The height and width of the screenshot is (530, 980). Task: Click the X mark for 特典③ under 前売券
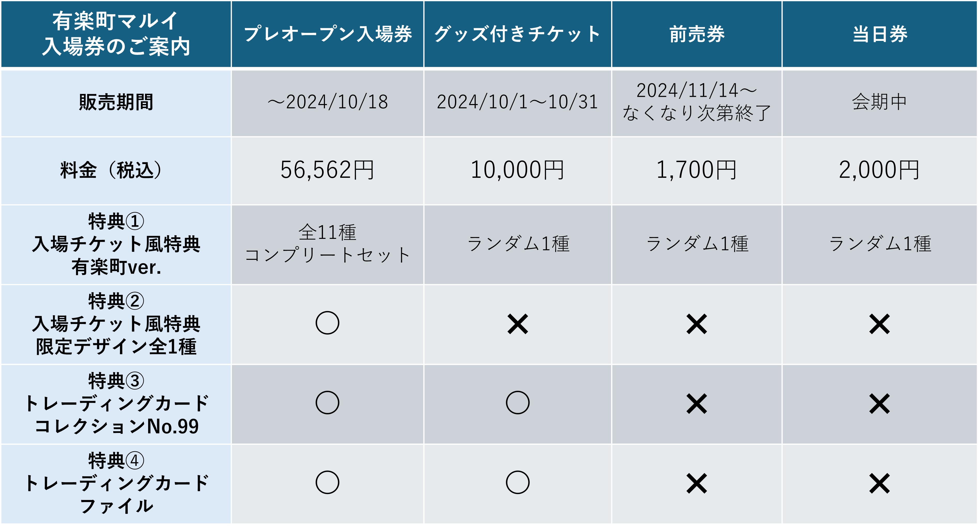(697, 404)
